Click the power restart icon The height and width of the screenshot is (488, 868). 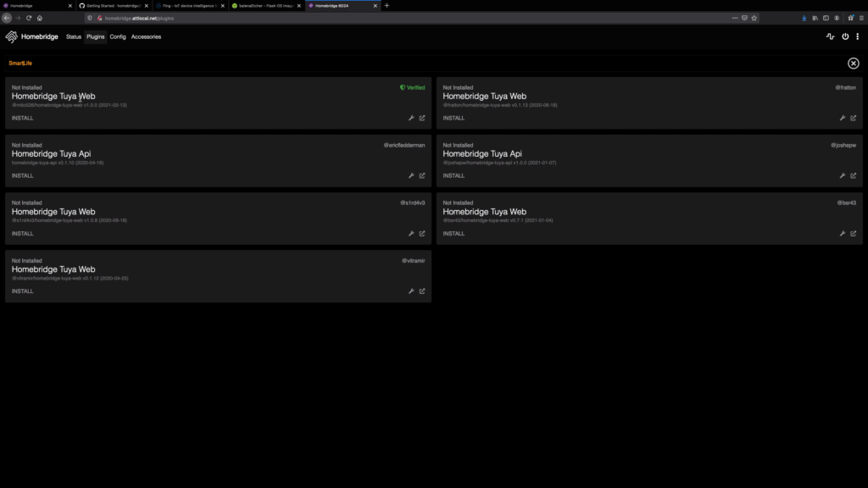[845, 36]
